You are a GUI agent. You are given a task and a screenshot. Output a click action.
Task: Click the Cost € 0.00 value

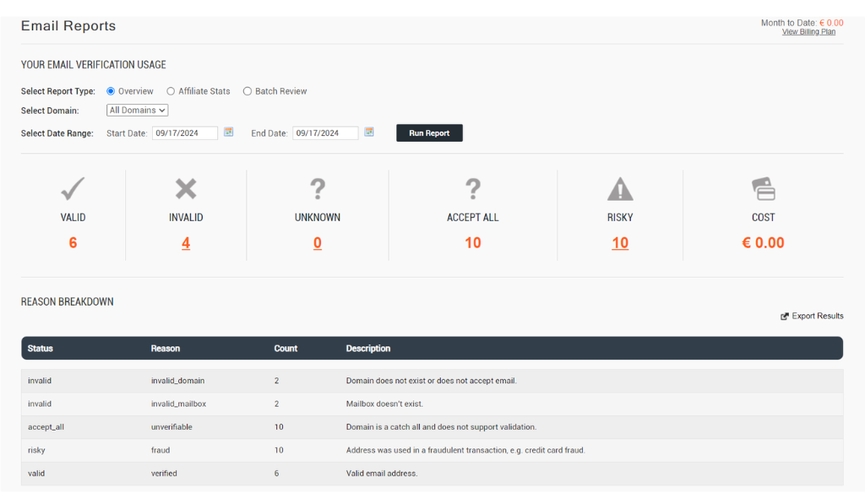[763, 242]
